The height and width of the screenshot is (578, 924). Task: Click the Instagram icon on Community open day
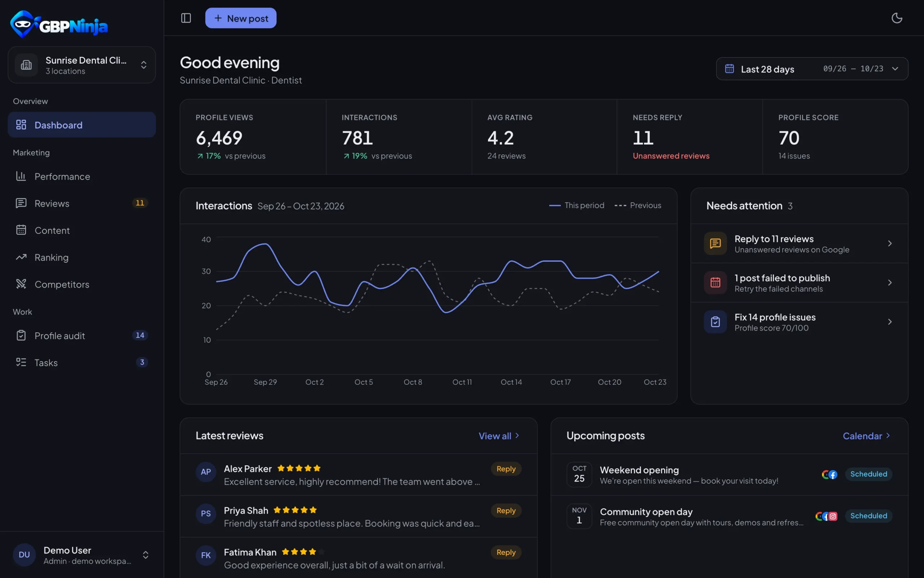coord(833,517)
